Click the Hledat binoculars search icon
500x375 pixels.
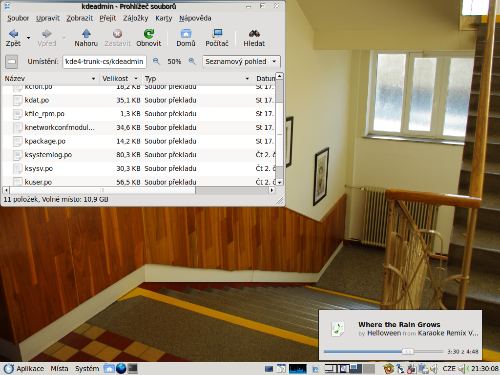click(254, 33)
